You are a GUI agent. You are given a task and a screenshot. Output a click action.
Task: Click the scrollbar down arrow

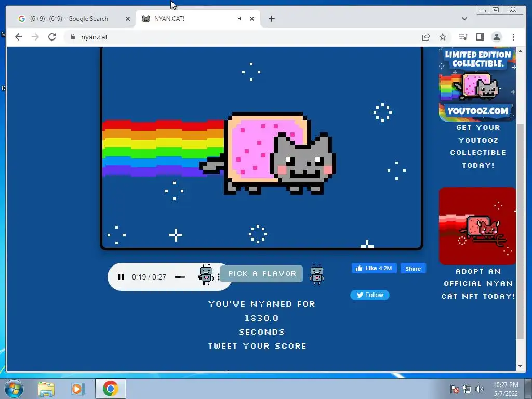coord(520,366)
